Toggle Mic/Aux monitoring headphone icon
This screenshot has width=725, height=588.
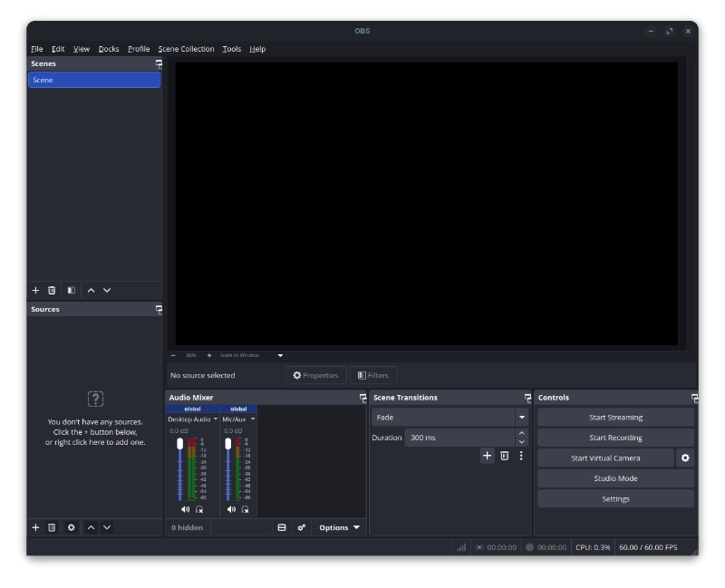coord(245,509)
